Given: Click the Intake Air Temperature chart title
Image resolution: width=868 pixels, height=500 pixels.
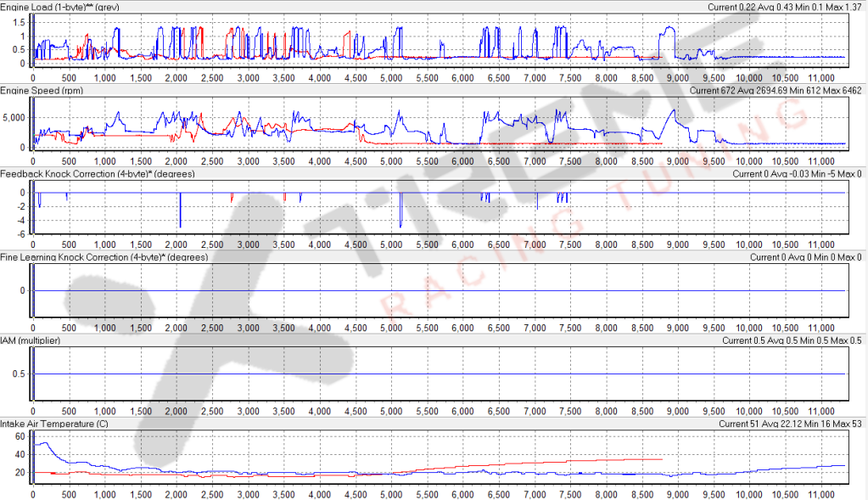Looking at the screenshot, I should 66,423.
